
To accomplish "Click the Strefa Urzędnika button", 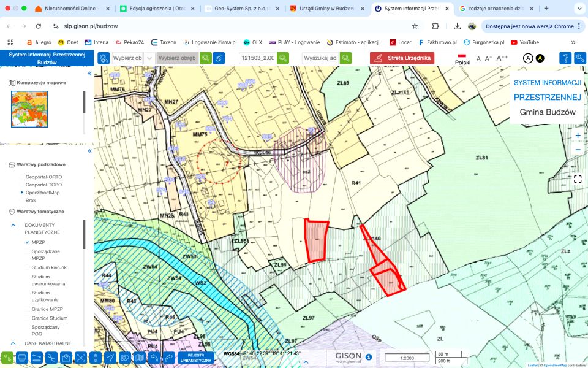I will click(x=402, y=58).
